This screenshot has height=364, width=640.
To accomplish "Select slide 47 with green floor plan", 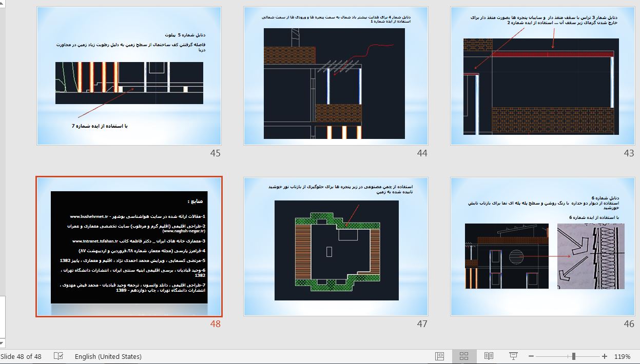I will point(336,246).
